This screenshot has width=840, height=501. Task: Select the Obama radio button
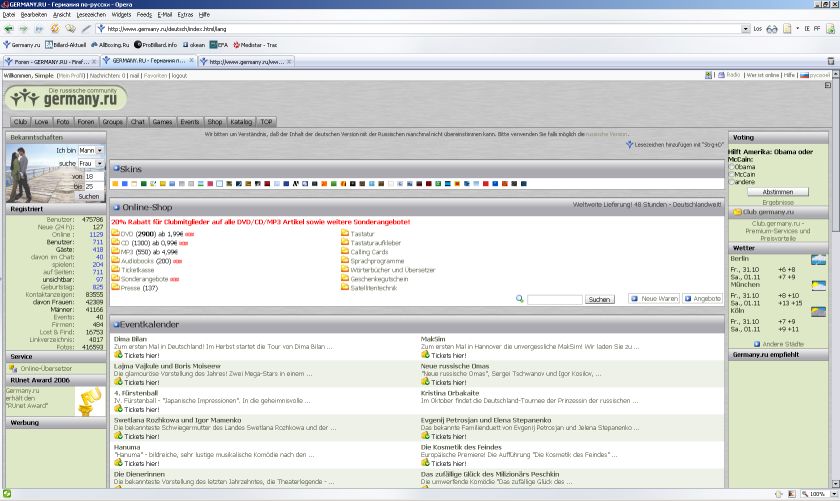pyautogui.click(x=731, y=167)
